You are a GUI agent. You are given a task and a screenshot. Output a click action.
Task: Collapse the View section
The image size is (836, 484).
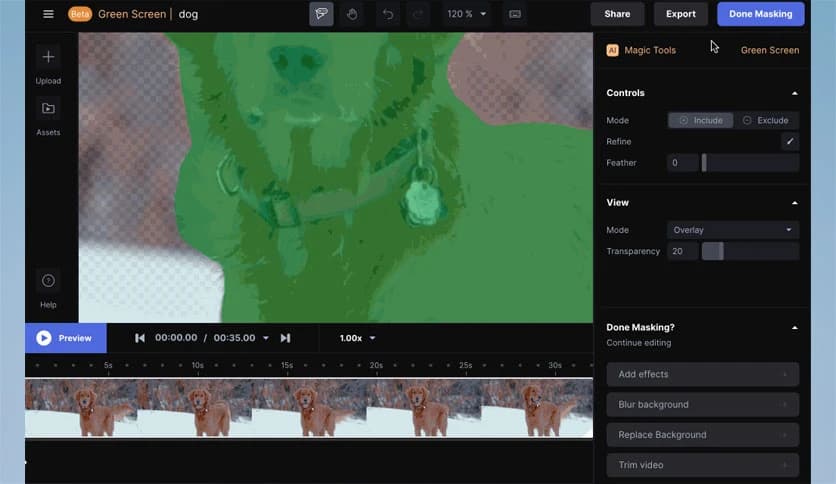click(x=794, y=203)
